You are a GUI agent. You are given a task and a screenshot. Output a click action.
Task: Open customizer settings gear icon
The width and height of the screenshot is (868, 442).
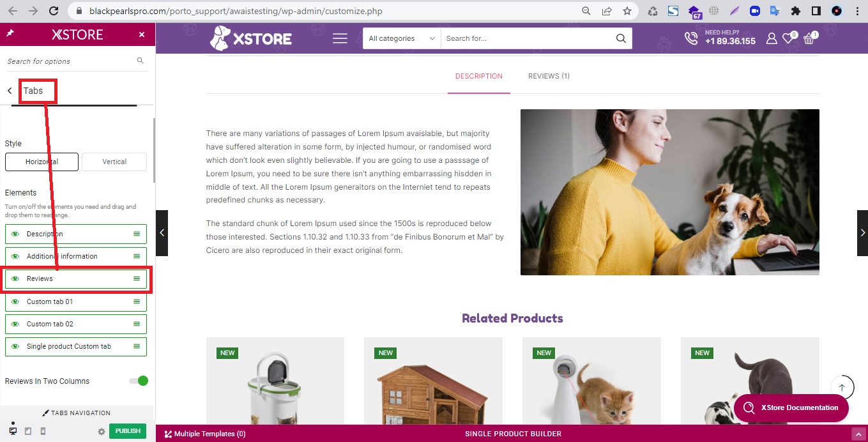coord(101,432)
